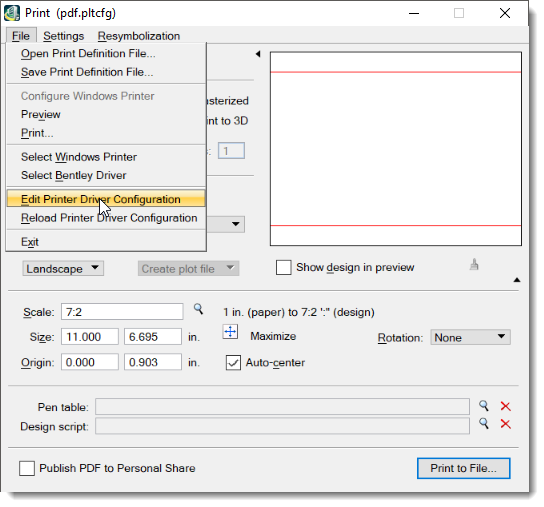
Task: Open the Rotation None dropdown
Action: click(470, 337)
